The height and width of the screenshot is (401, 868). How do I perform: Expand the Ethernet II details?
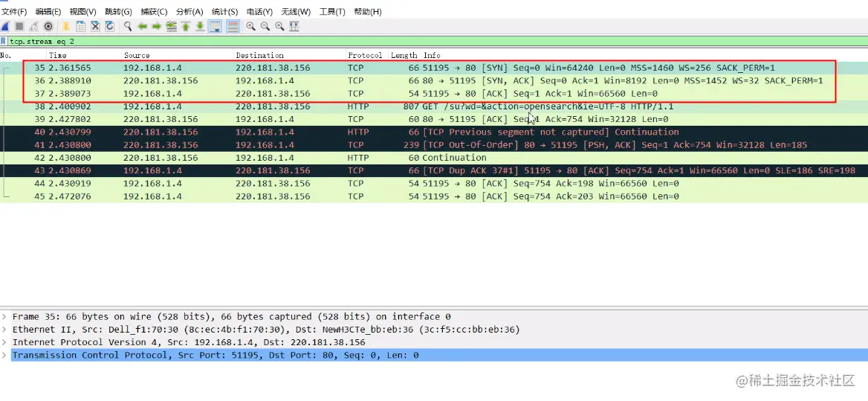4,330
